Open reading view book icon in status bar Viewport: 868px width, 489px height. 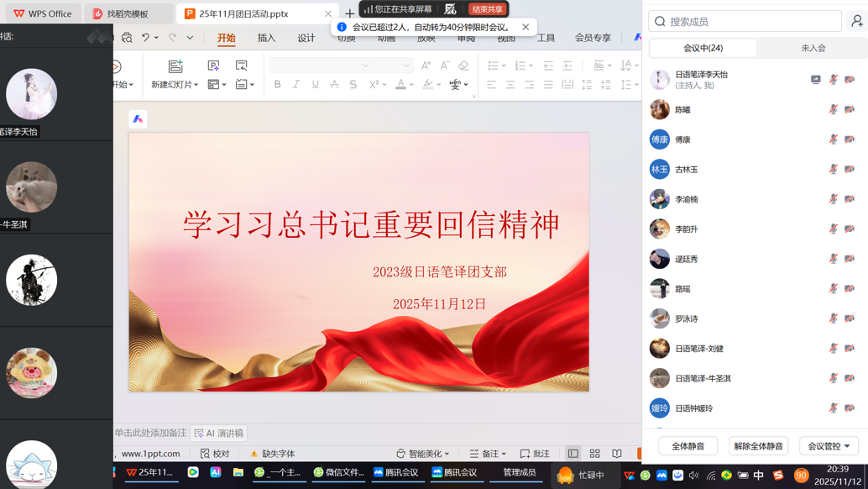[617, 454]
